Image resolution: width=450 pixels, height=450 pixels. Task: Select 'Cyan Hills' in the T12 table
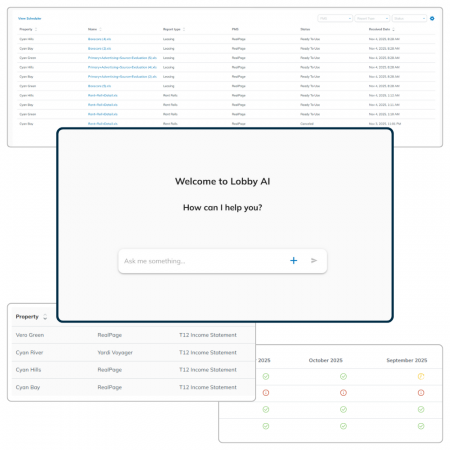click(x=28, y=370)
